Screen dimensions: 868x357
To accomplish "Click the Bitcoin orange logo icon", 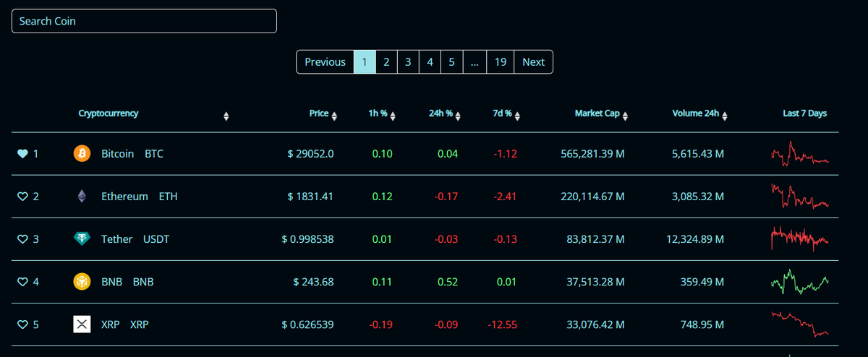I will pyautogui.click(x=82, y=154).
